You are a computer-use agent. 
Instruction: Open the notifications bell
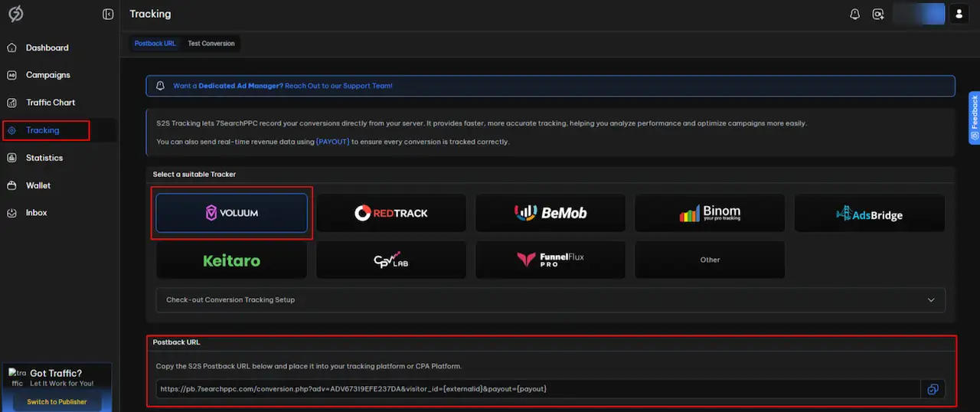855,14
